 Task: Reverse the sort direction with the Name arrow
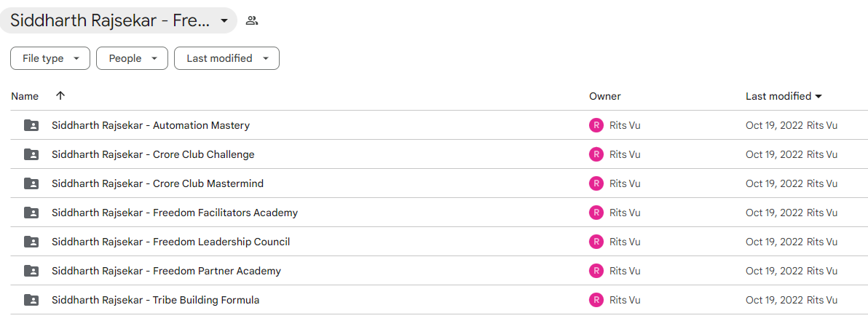(x=60, y=96)
